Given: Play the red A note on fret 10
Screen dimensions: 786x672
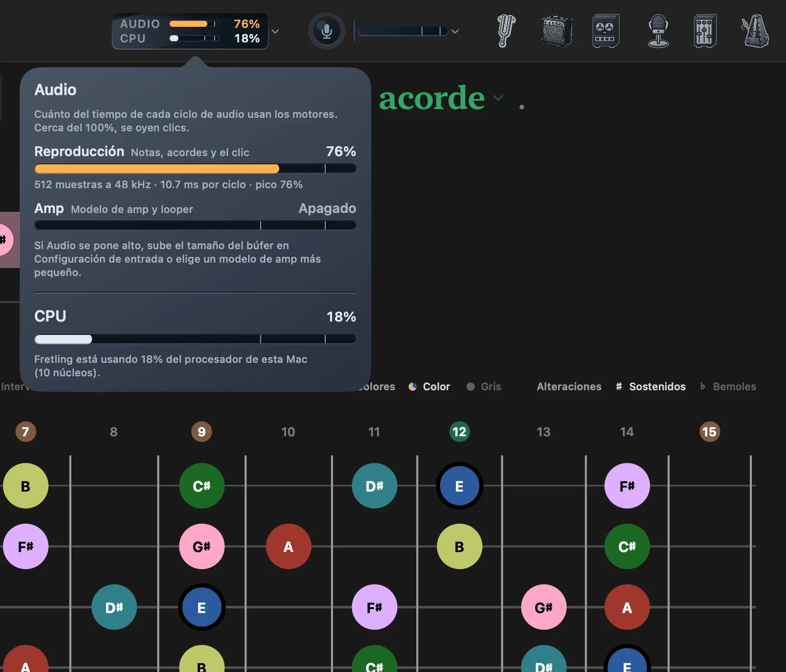Looking at the screenshot, I should 289,546.
